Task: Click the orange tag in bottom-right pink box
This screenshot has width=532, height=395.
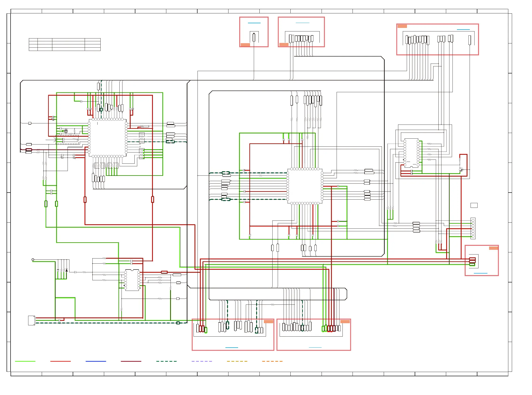Action: pos(345,322)
